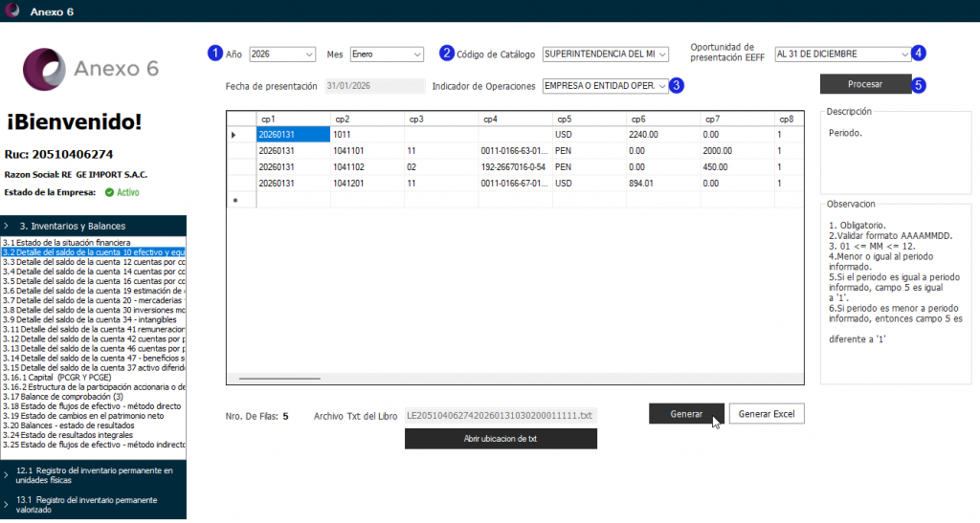Select 3.25 Estado de flujos método indirecto
Image resolution: width=980 pixels, height=523 pixels.
click(x=94, y=445)
